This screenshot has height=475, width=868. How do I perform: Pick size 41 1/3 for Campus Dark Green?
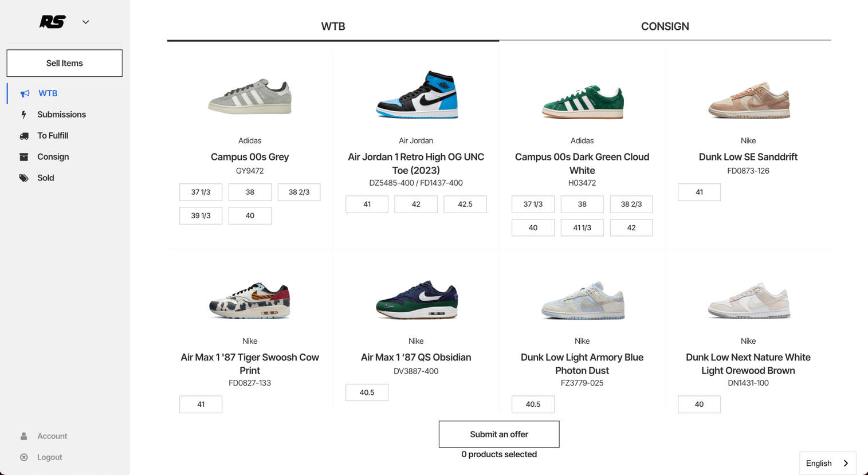(582, 227)
